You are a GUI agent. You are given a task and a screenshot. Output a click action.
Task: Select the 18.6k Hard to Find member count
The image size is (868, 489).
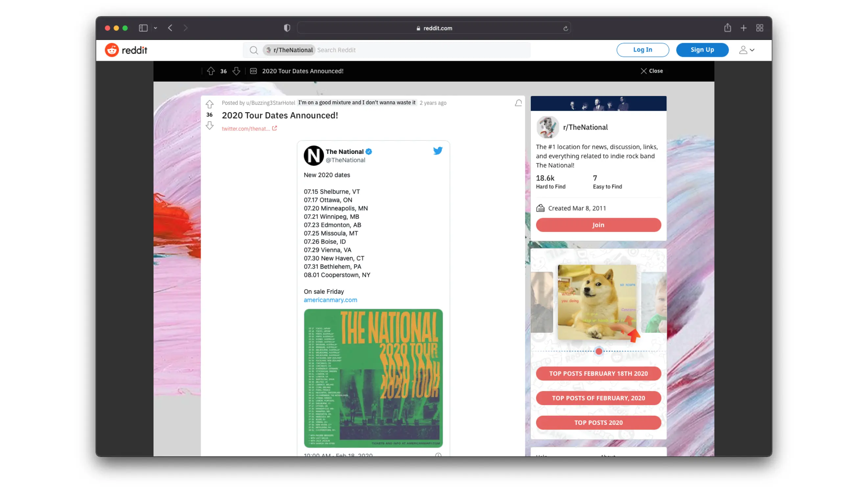tap(551, 182)
